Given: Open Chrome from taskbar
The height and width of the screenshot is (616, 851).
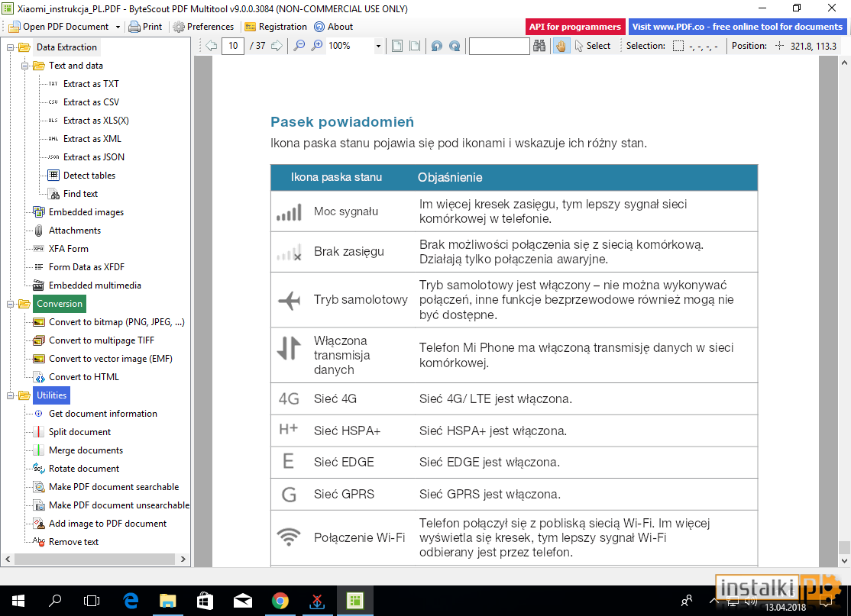Looking at the screenshot, I should 280,601.
